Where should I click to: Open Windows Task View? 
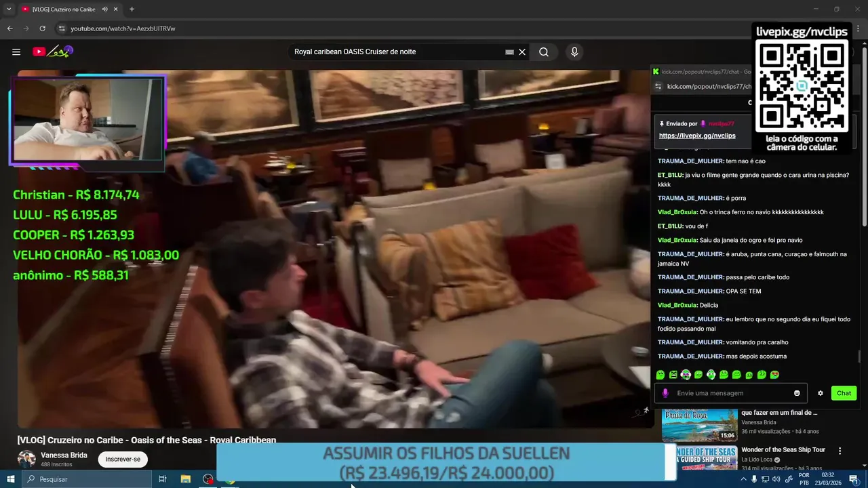(163, 479)
